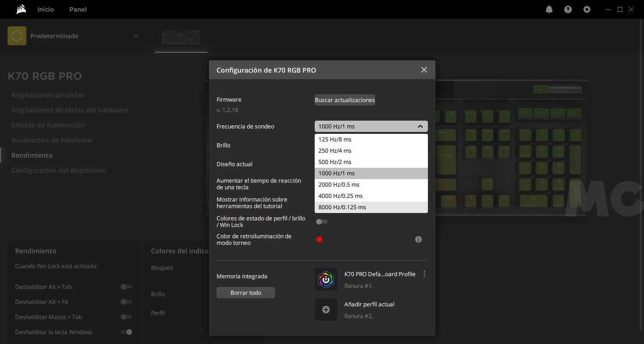Open Efectos de iluminación section

pyautogui.click(x=48, y=125)
